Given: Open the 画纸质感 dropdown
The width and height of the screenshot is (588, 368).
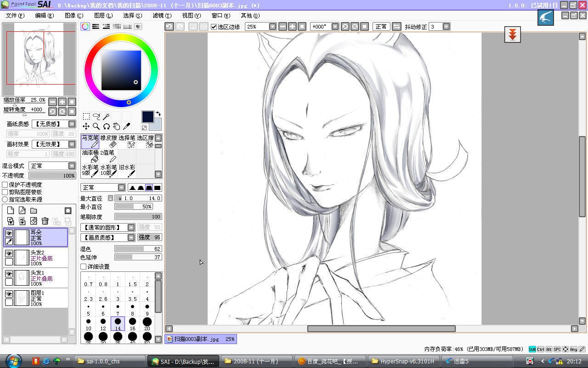Looking at the screenshot, I should [x=72, y=124].
